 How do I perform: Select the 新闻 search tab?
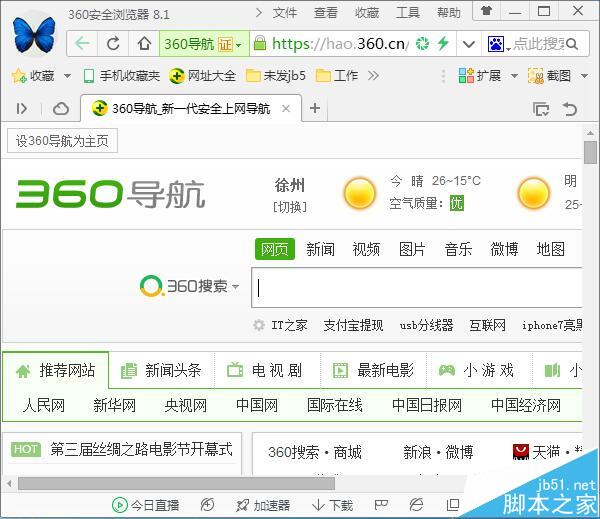(320, 250)
